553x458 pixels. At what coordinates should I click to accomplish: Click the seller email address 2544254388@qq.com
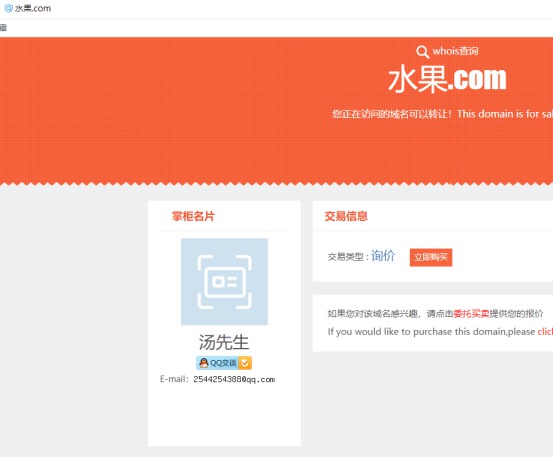pos(234,379)
